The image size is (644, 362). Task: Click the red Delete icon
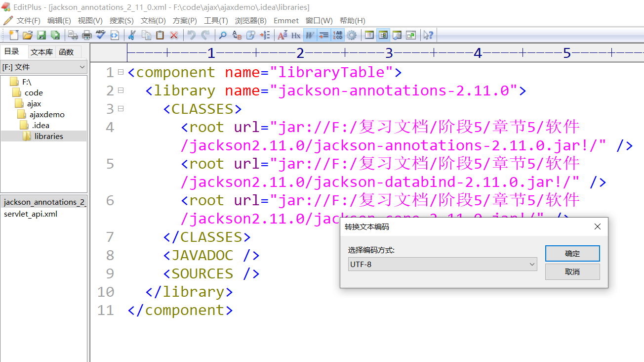coord(174,35)
